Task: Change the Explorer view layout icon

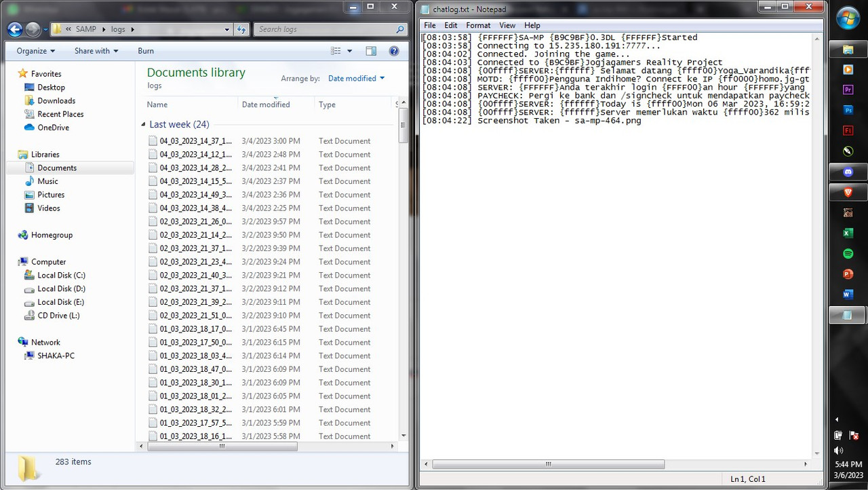Action: coord(336,51)
